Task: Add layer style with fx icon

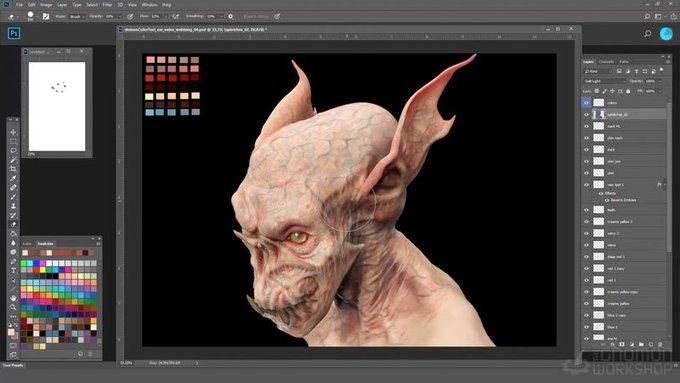Action: click(x=612, y=344)
